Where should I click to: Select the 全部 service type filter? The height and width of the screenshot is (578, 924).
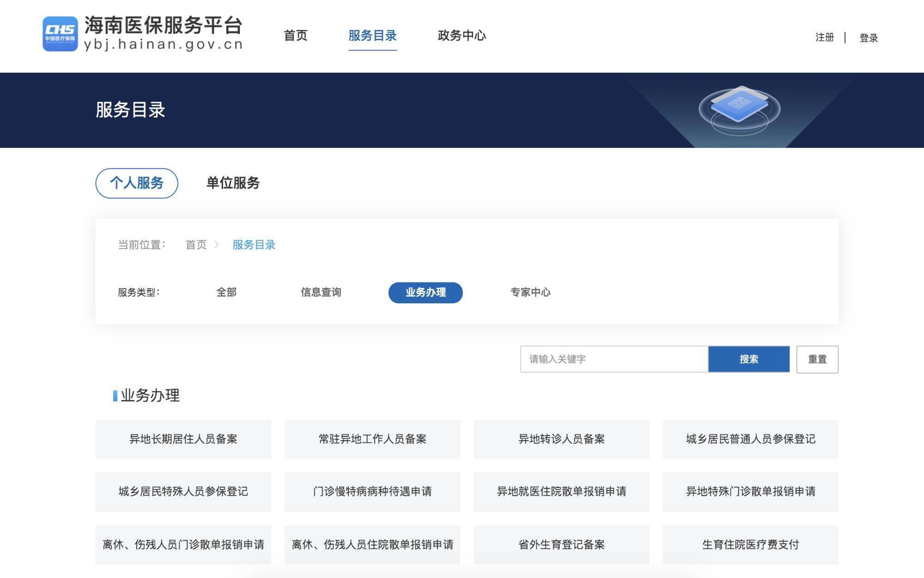[x=226, y=292]
